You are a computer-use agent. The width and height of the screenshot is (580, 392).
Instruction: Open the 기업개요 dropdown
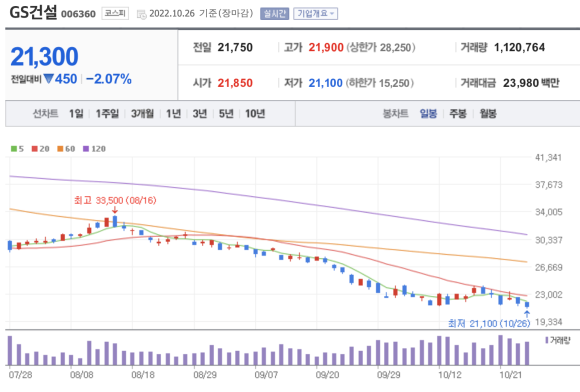[316, 14]
